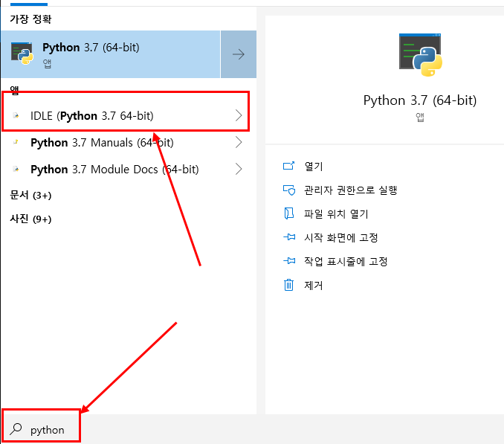The width and height of the screenshot is (504, 444).
Task: Click the run as administrator shield icon
Action: [289, 190]
